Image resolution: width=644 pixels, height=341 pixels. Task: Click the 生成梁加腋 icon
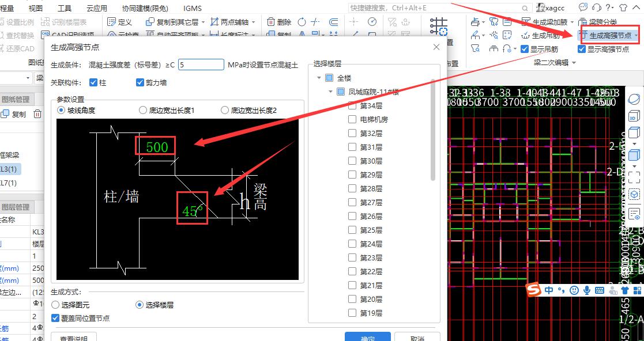point(526,22)
